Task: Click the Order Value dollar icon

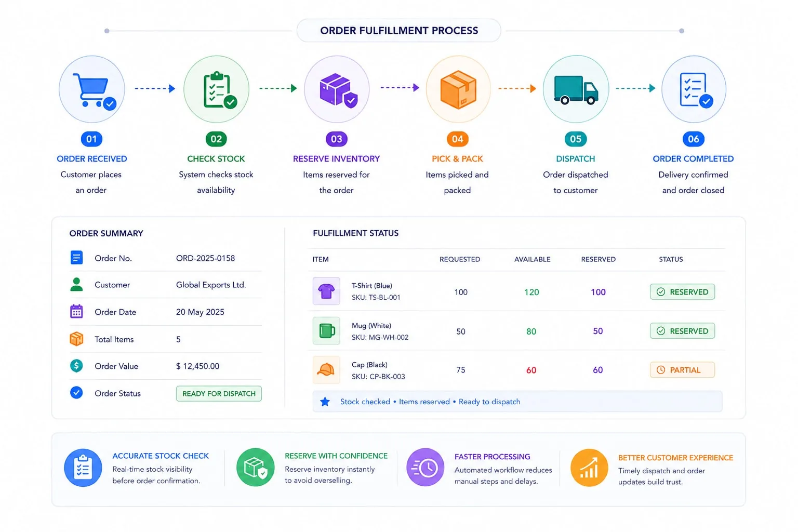Action: (76, 366)
